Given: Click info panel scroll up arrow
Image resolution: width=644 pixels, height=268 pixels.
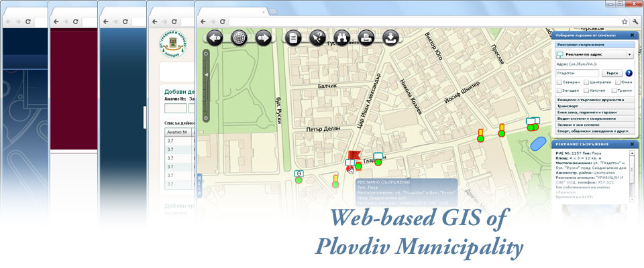Looking at the screenshot, I should tap(632, 153).
